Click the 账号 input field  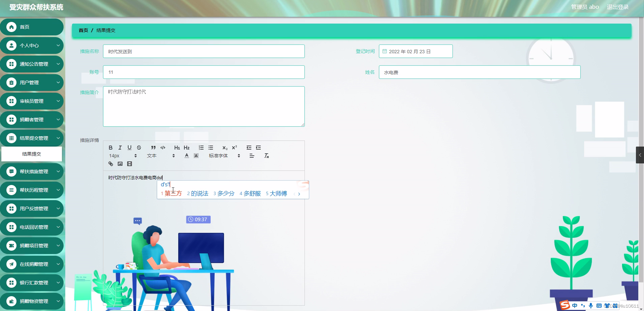point(204,72)
